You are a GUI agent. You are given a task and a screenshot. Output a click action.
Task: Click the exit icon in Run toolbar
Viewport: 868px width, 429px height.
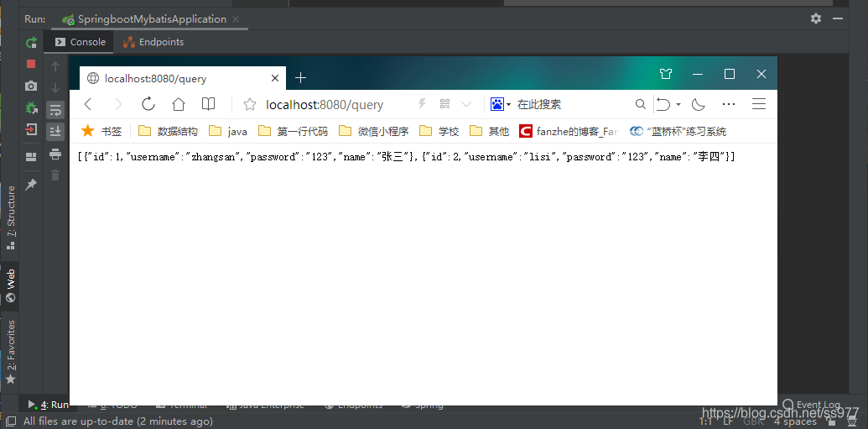[31, 130]
